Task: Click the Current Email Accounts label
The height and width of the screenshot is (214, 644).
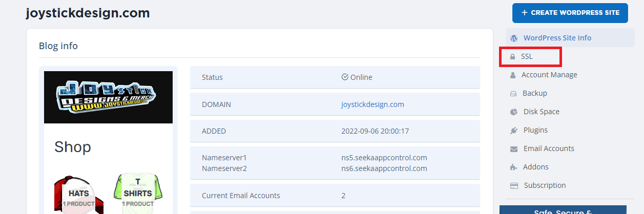Action: click(x=241, y=196)
